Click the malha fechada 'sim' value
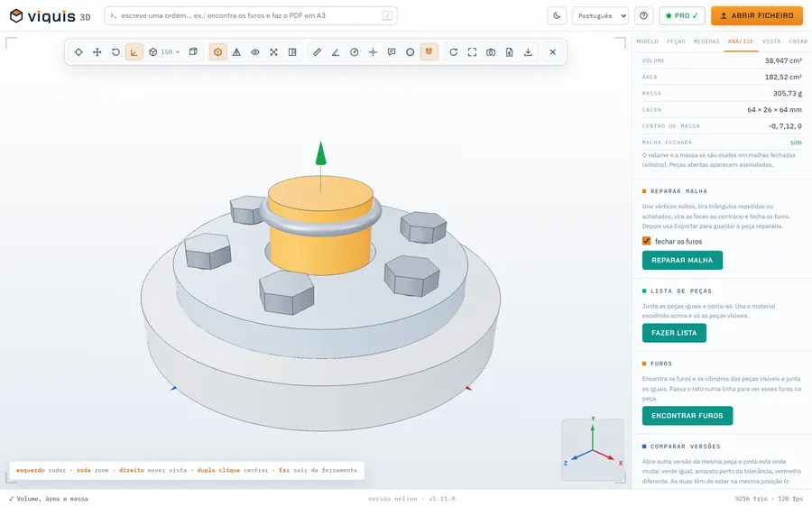The width and height of the screenshot is (812, 507). (796, 143)
